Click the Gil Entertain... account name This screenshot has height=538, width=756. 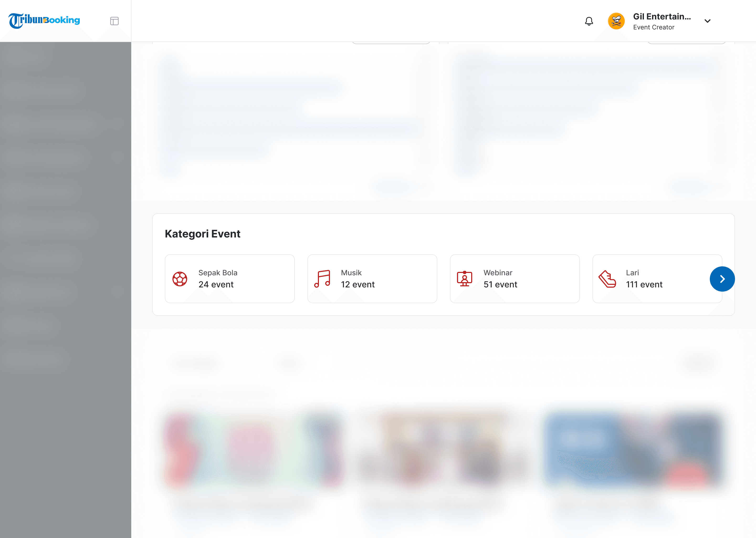coord(662,17)
